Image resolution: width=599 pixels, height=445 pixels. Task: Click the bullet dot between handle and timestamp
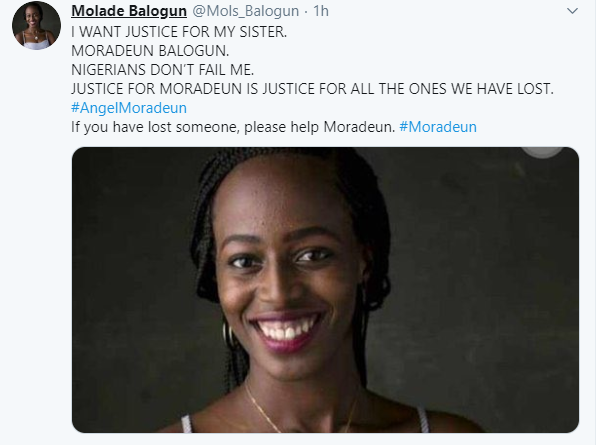(306, 12)
